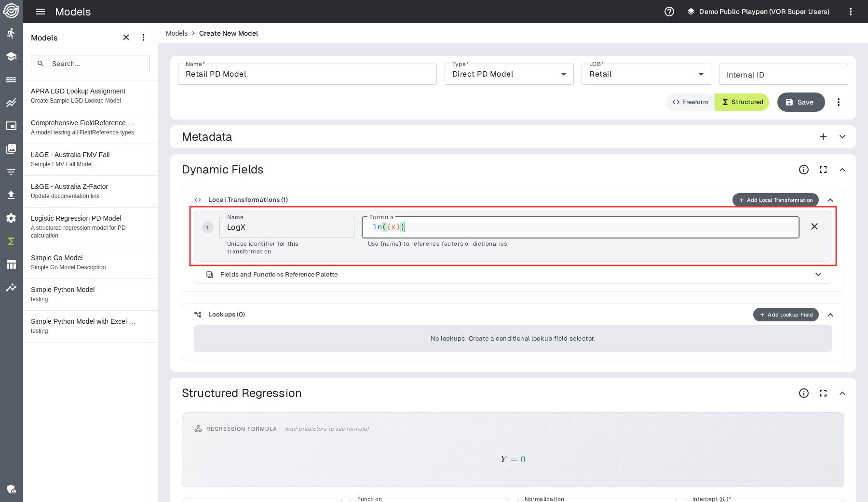Click the help question mark icon
Screen dimensions: 868x502
[x=669, y=12]
